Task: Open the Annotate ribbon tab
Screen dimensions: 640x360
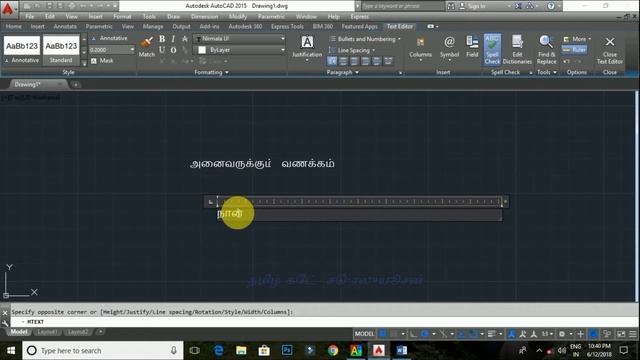Action: (x=65, y=26)
